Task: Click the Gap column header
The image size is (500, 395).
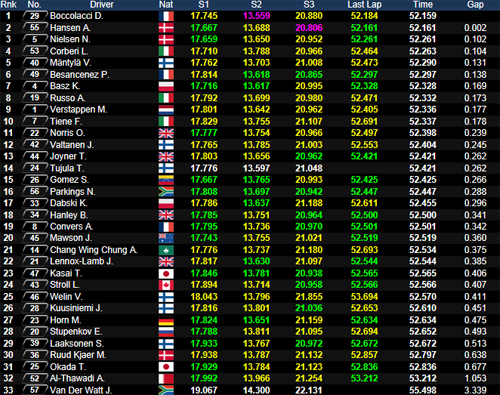Action: (x=475, y=5)
